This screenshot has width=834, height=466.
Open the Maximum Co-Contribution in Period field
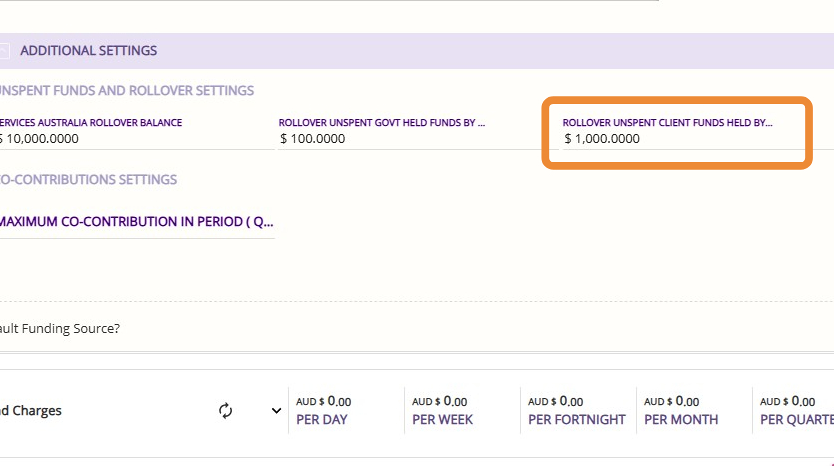click(x=136, y=222)
